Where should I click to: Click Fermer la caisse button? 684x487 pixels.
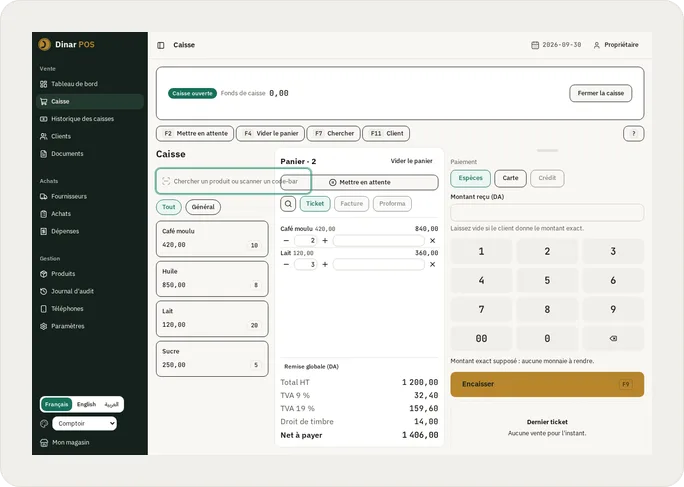click(x=601, y=93)
